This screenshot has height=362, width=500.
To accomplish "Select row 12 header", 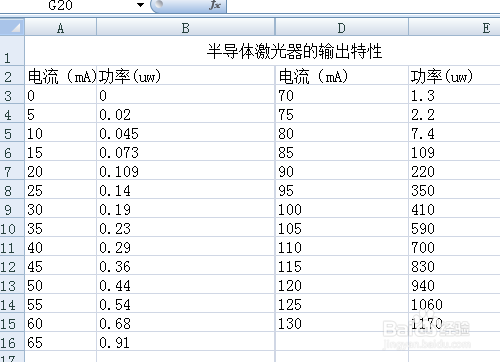I will [x=12, y=265].
